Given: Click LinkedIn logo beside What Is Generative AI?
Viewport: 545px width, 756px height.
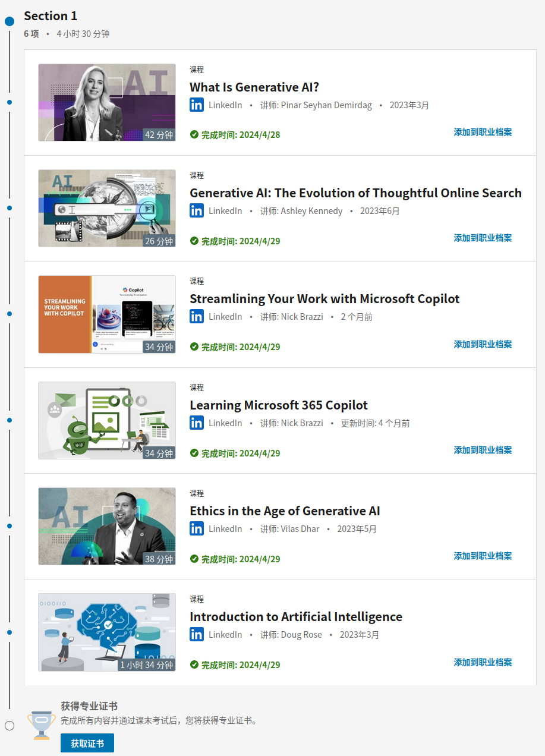Looking at the screenshot, I should tap(197, 105).
